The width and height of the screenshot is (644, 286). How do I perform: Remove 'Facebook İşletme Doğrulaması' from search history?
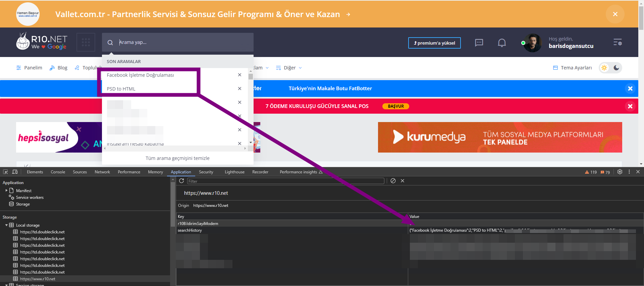click(x=239, y=75)
